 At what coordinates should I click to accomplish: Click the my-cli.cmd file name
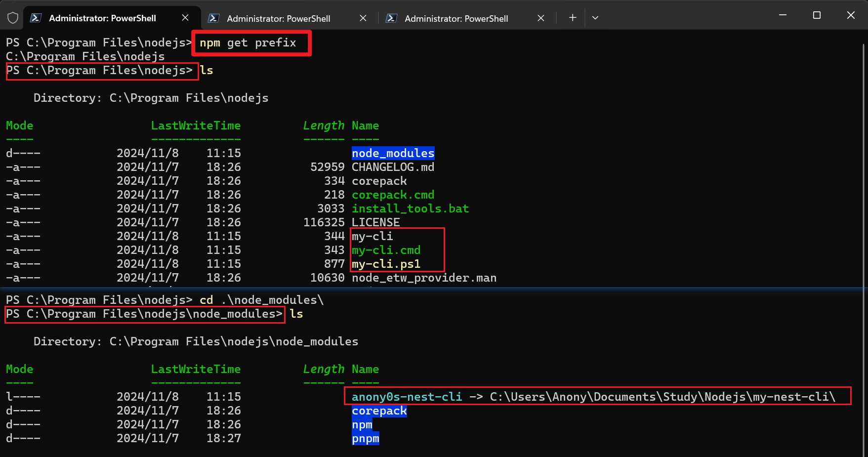click(386, 250)
